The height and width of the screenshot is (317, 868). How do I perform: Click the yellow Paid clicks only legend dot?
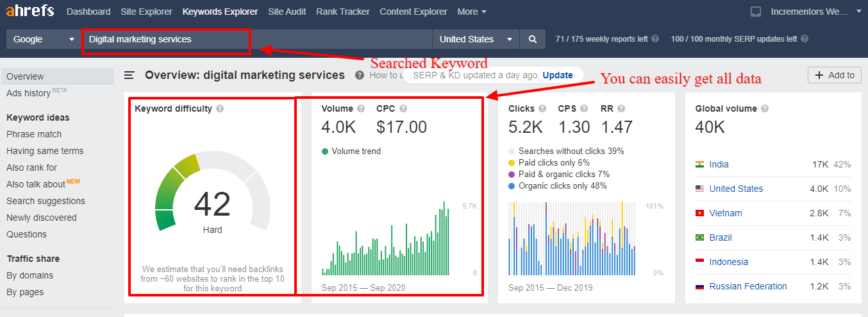[512, 163]
